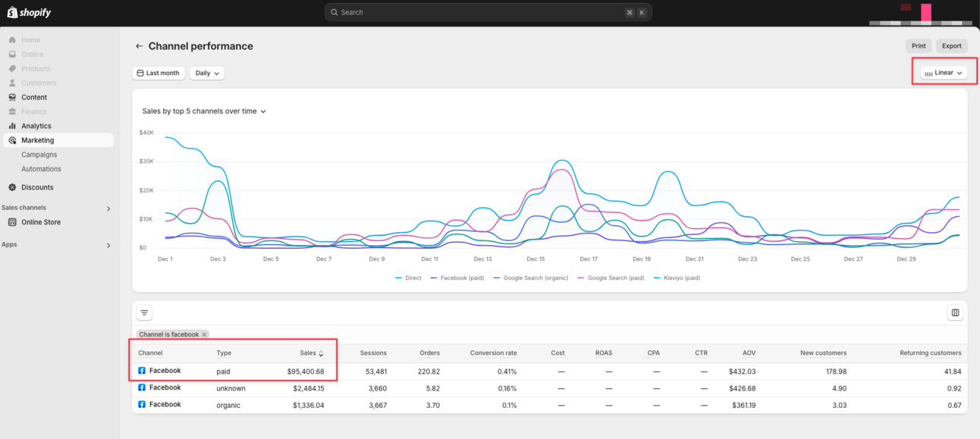This screenshot has width=980, height=439.
Task: Toggle Google Search (paid) legend item
Action: pyautogui.click(x=611, y=278)
